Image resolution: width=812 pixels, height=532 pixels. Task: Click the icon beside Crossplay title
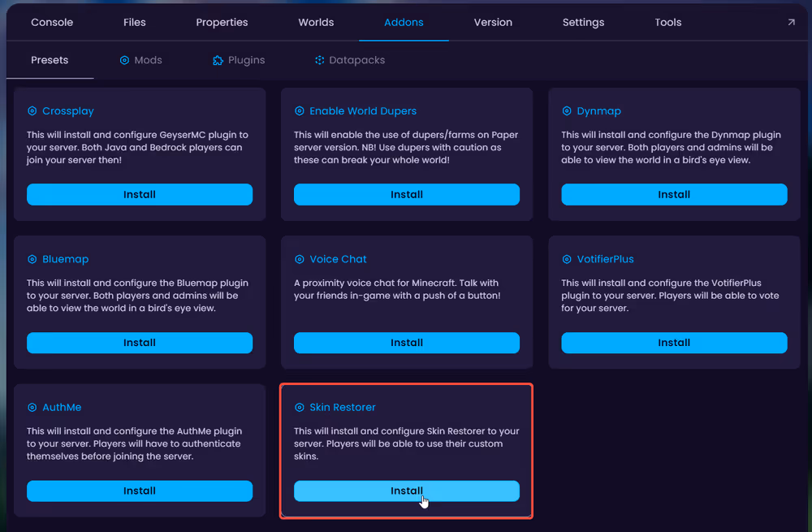[x=32, y=111]
